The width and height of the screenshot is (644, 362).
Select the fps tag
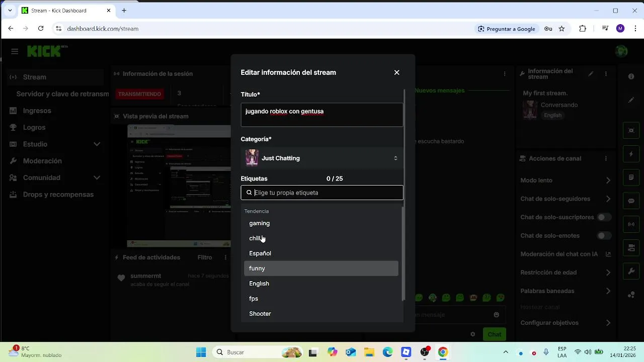pos(321,299)
